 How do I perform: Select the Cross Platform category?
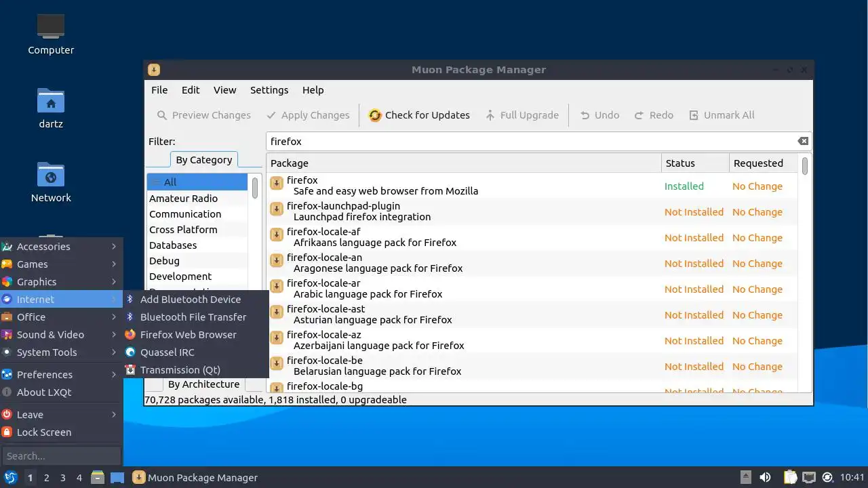click(197, 230)
